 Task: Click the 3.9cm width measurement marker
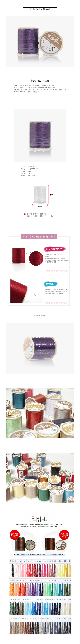(40, 206)
